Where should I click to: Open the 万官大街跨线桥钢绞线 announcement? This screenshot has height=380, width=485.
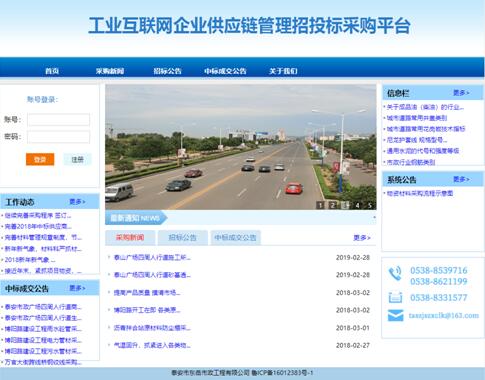point(43,362)
